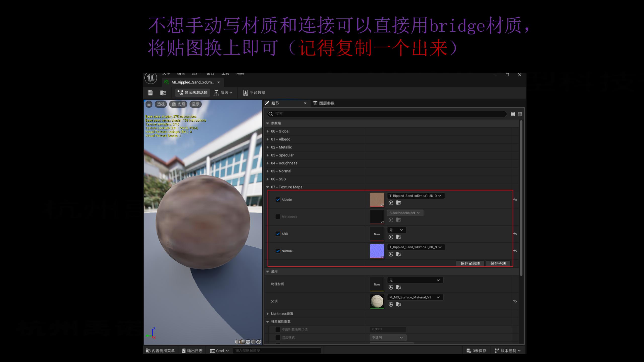This screenshot has height=362, width=644.
Task: Use selected asset for Normal texture
Action: tap(391, 254)
